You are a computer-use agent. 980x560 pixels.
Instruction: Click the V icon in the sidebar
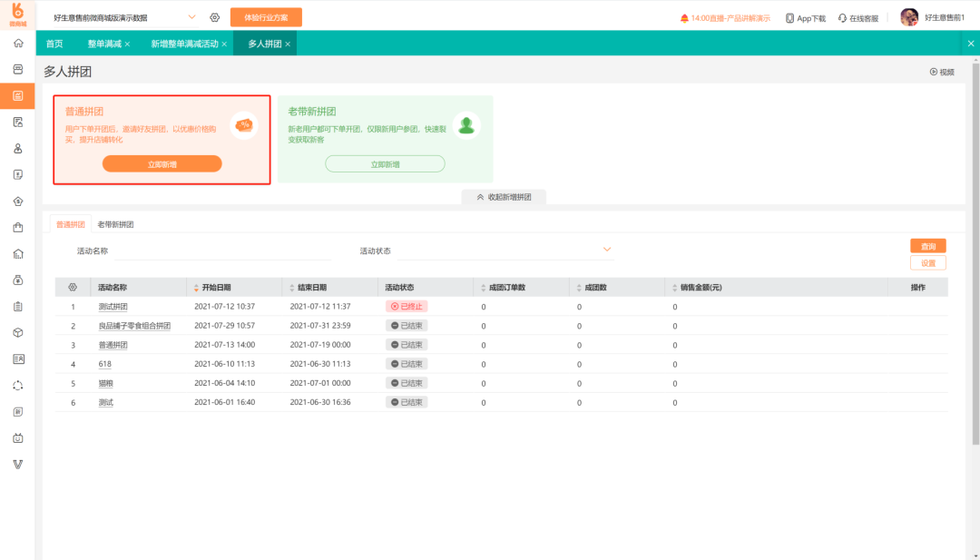(x=18, y=465)
